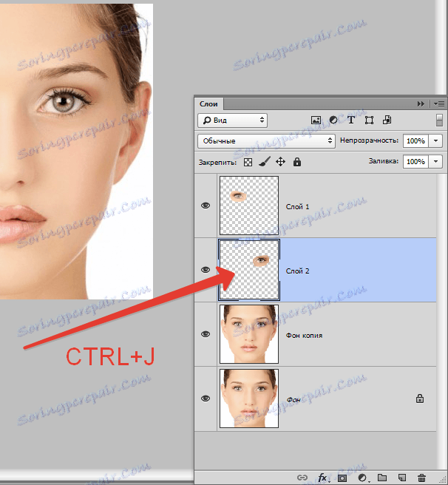Lock image pixels brush icon
The width and height of the screenshot is (448, 485).
pyautogui.click(x=265, y=161)
